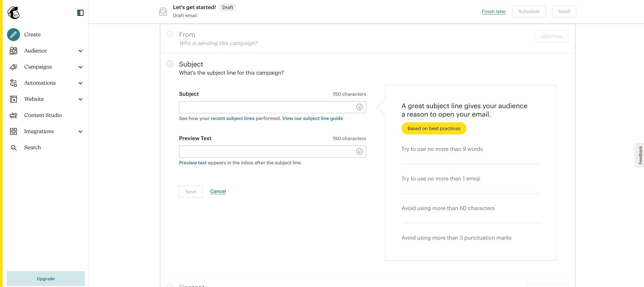Open the emoji picker for Preview Text

pos(360,152)
